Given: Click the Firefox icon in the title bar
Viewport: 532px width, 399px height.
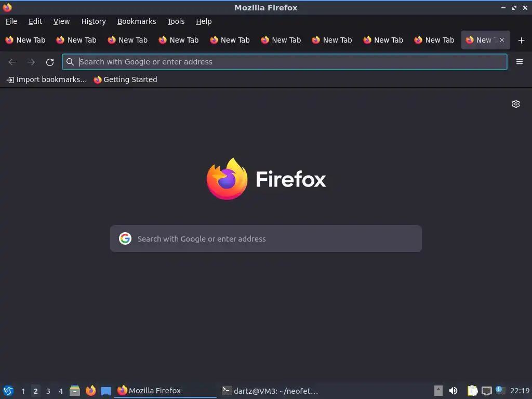Looking at the screenshot, I should tap(7, 7).
